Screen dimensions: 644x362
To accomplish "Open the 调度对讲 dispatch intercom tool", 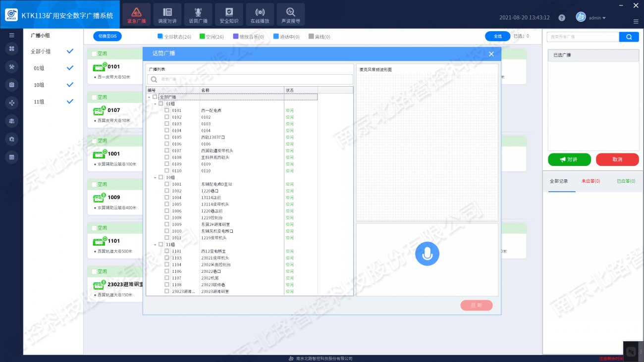I will 167,14.
